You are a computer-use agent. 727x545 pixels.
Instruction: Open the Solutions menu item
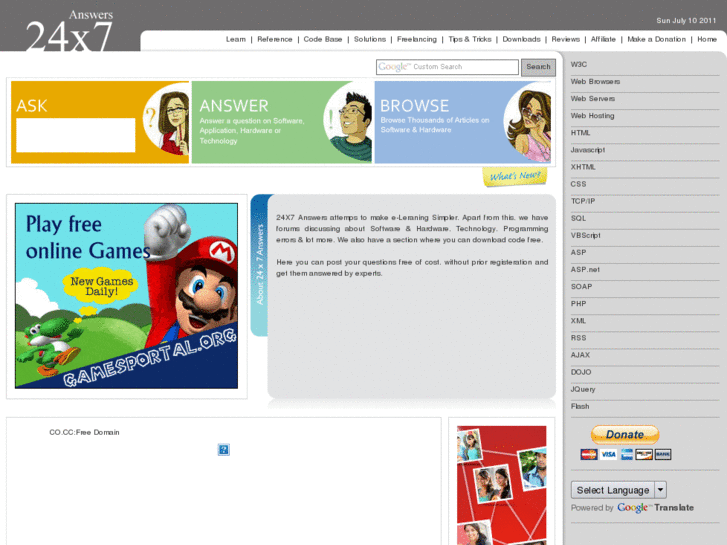[x=370, y=39]
